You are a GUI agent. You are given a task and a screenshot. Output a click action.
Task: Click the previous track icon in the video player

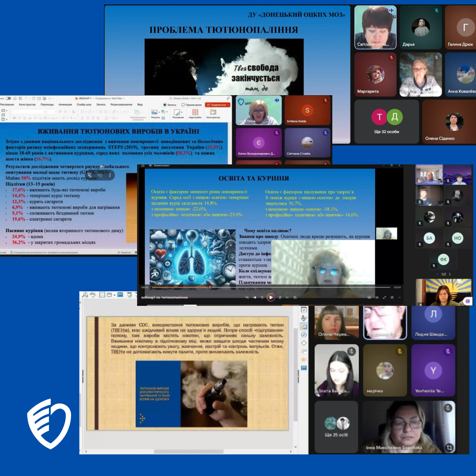[255, 297]
